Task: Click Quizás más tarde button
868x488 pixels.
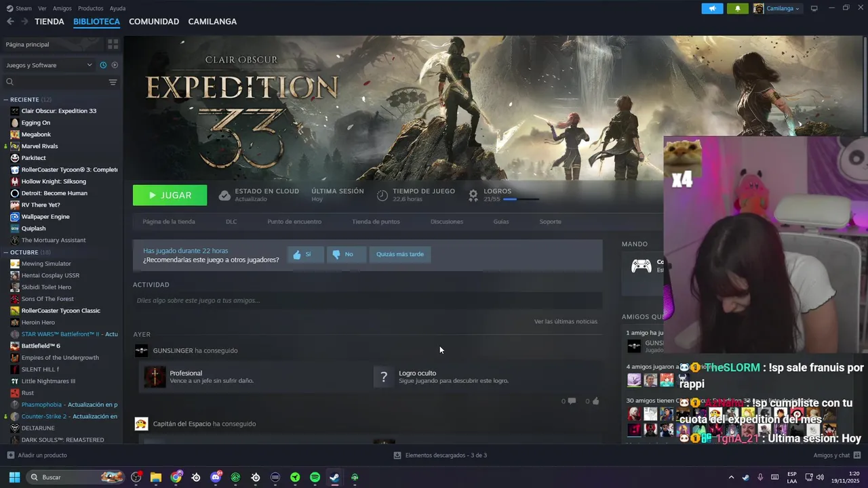Action: pyautogui.click(x=400, y=254)
